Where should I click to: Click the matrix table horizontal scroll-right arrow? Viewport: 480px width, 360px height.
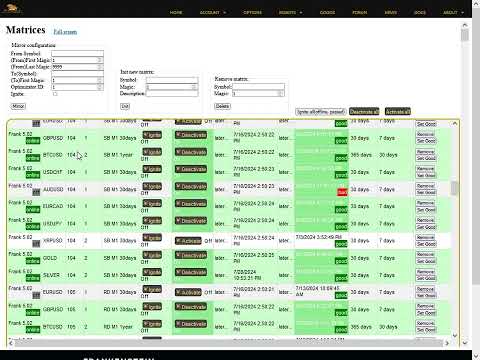(x=447, y=343)
